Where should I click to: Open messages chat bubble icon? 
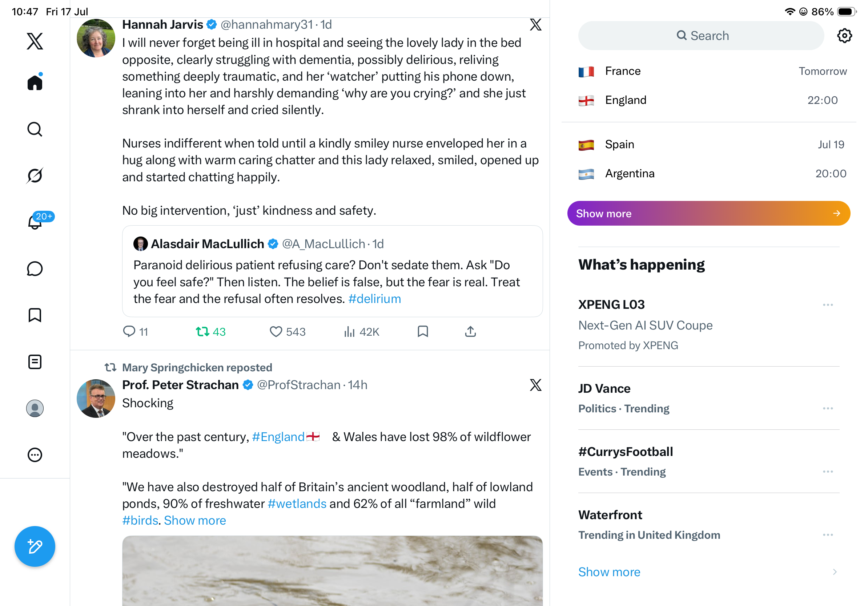(x=35, y=268)
